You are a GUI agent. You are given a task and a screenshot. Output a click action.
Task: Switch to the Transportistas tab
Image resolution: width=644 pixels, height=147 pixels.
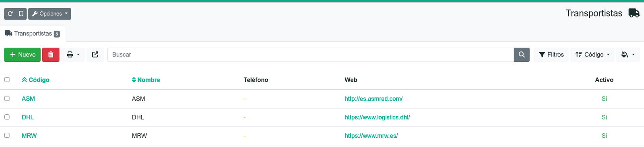(33, 34)
